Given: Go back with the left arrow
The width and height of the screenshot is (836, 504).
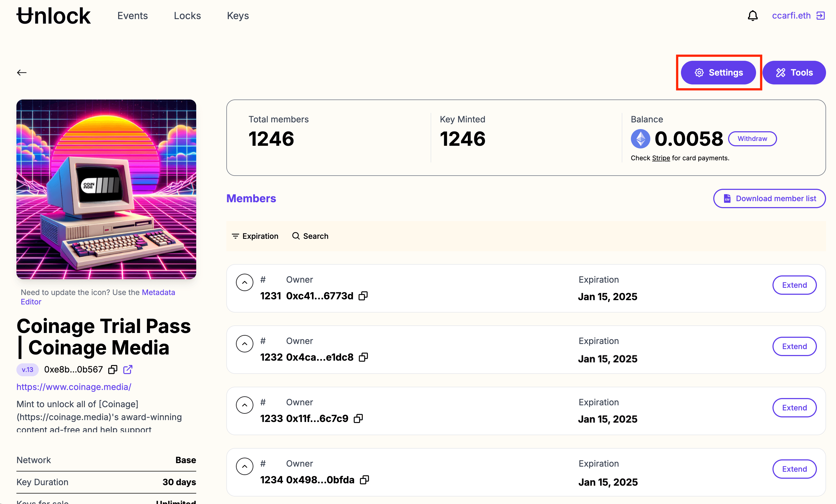Looking at the screenshot, I should pyautogui.click(x=22, y=73).
